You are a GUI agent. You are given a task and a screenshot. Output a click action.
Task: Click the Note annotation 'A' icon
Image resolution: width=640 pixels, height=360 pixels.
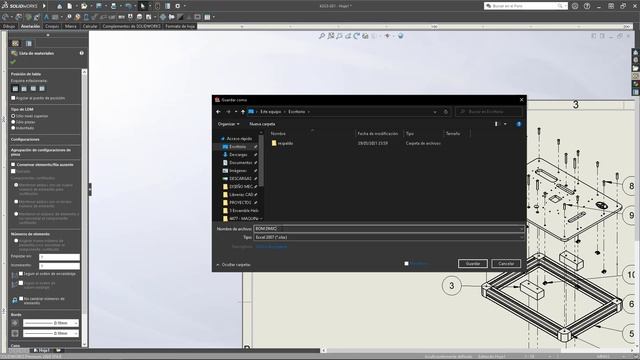click(x=46, y=17)
